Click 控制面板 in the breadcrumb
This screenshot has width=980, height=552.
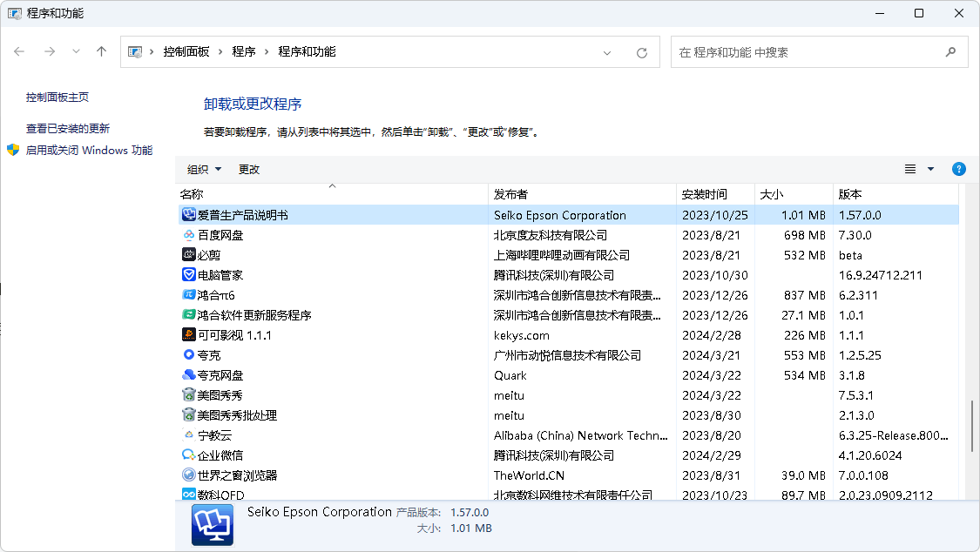coord(186,52)
